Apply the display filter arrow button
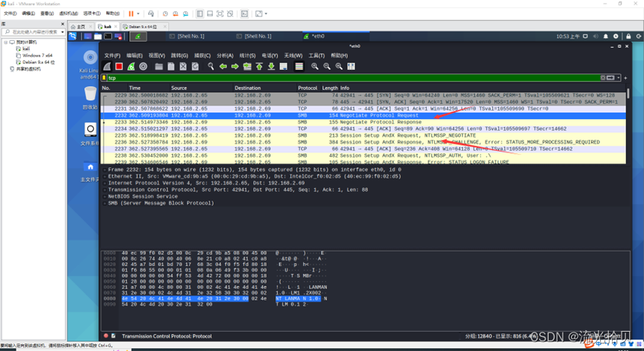The image size is (644, 351). 610,78
